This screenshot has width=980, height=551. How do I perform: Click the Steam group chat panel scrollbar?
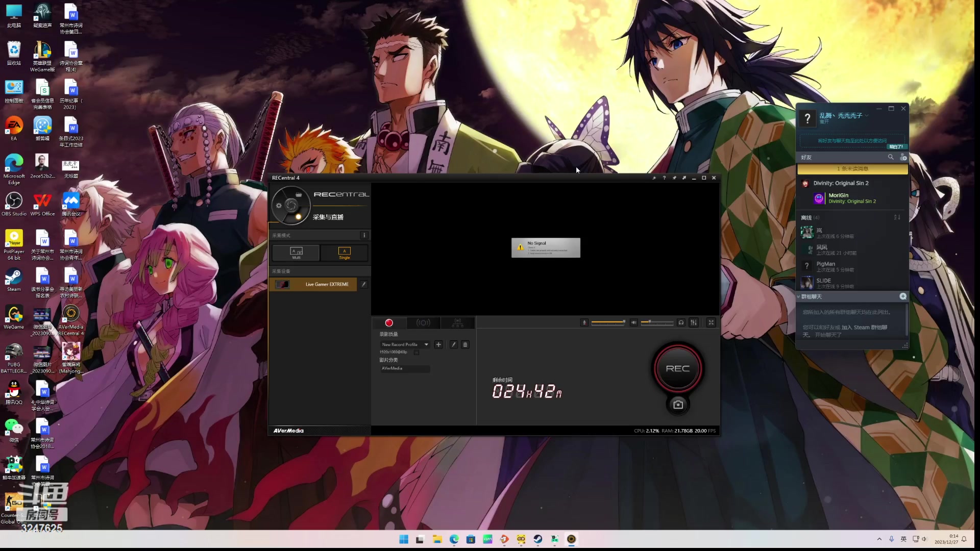(x=906, y=320)
